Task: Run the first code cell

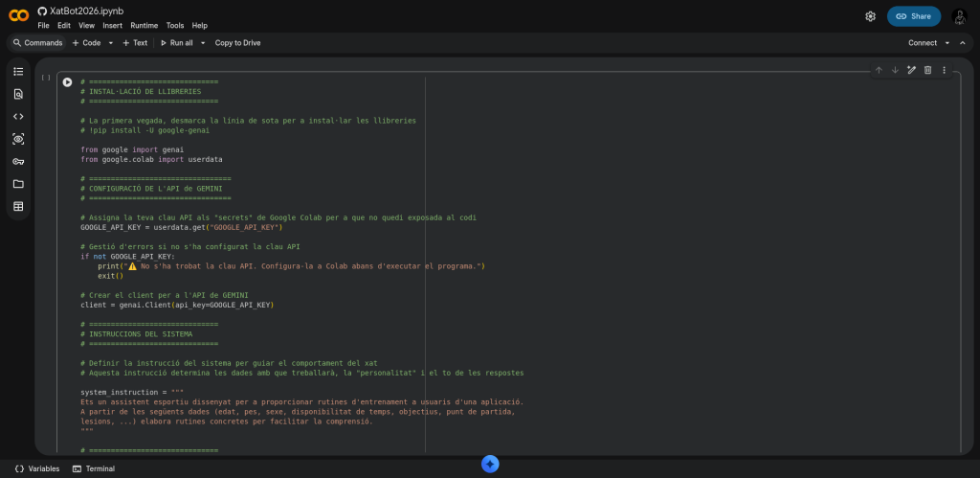Action: 67,82
